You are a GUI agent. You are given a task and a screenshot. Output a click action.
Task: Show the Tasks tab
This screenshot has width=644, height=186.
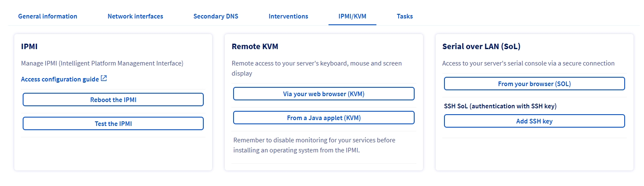(x=405, y=16)
